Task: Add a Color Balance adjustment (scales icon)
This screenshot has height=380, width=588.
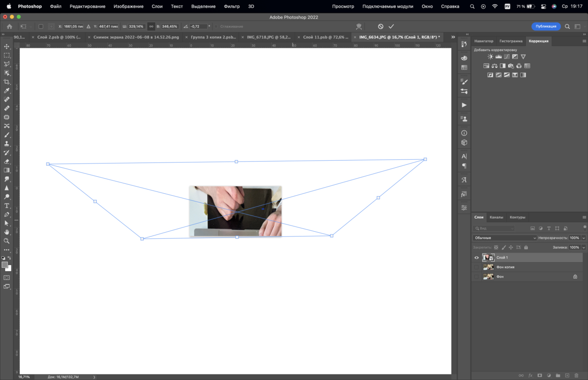Action: (495, 66)
